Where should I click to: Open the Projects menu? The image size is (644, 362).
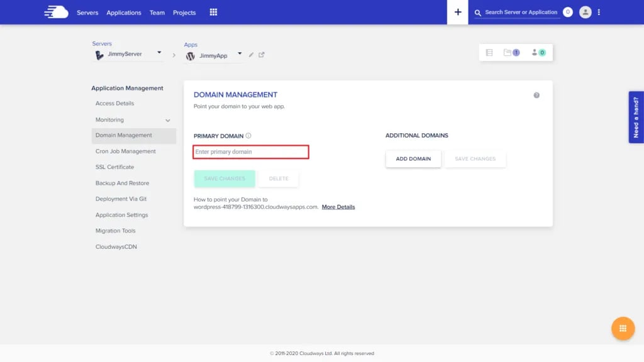point(184,13)
